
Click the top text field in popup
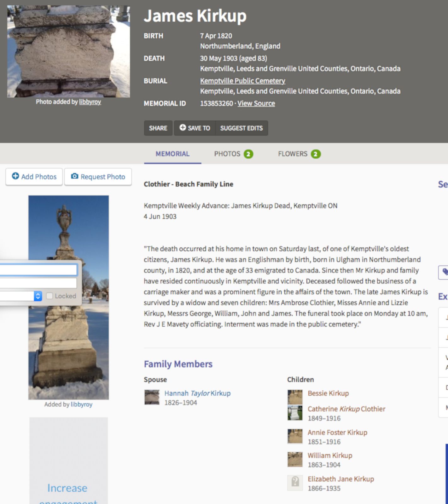(38, 270)
